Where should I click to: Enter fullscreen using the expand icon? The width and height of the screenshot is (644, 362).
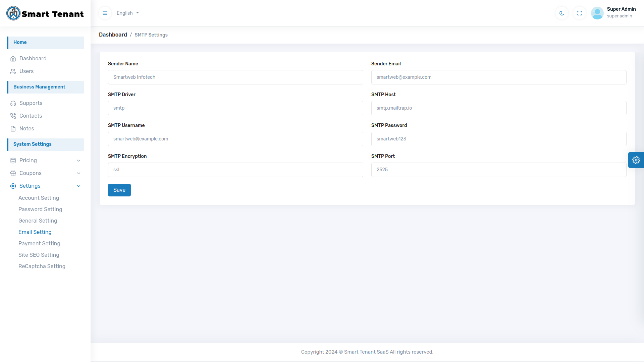(x=580, y=13)
